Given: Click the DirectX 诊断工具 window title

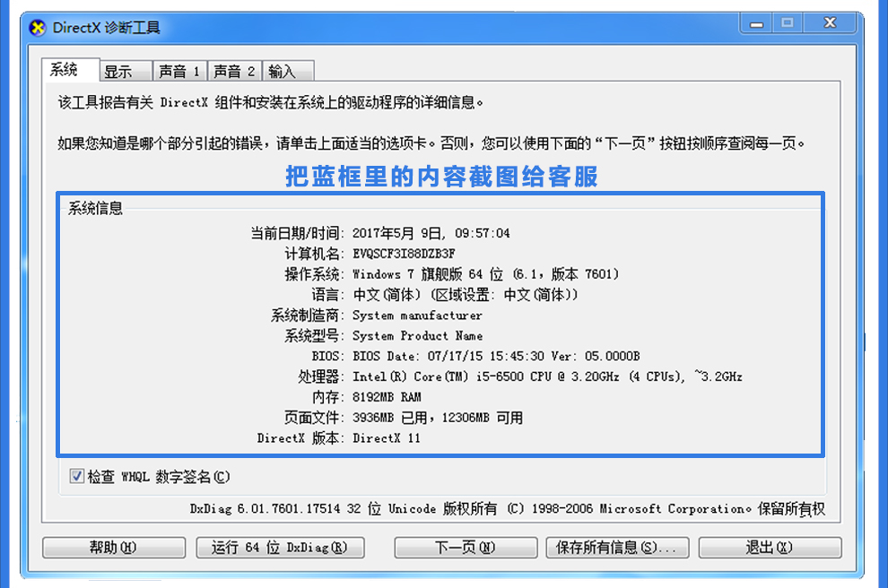Looking at the screenshot, I should 107,27.
